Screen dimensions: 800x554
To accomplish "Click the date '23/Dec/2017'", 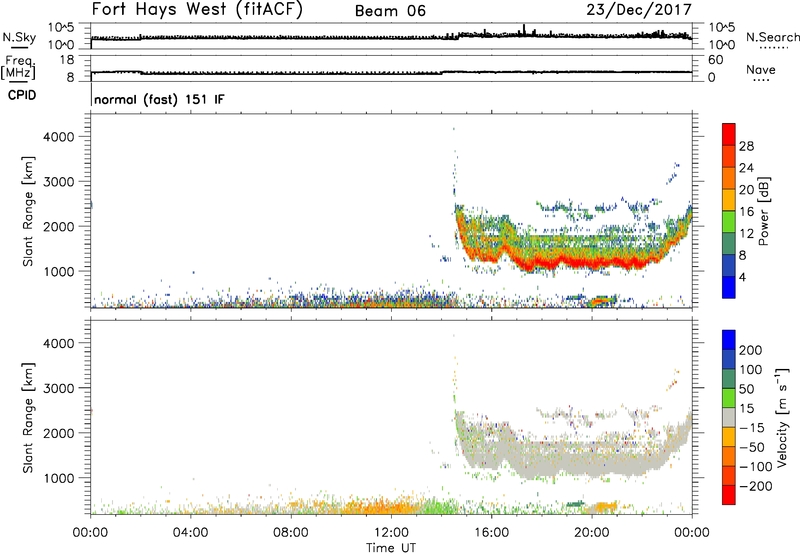I will pyautogui.click(x=639, y=9).
